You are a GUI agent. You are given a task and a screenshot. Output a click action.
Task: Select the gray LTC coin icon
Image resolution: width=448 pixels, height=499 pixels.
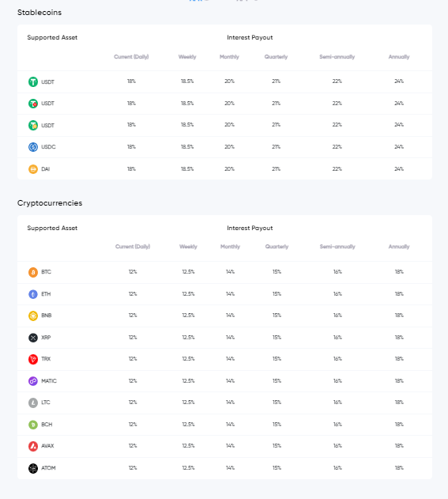33,403
